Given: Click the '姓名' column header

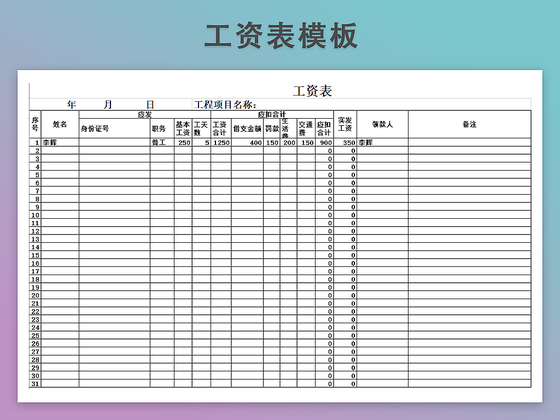Looking at the screenshot, I should click(x=60, y=124).
